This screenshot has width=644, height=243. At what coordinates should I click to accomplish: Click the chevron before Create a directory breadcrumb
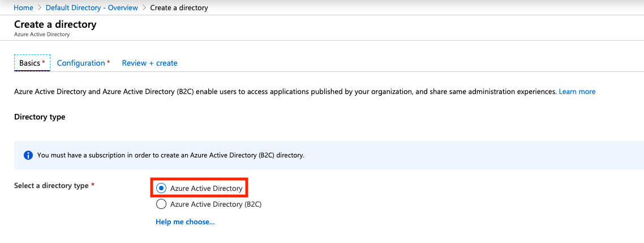tap(144, 8)
